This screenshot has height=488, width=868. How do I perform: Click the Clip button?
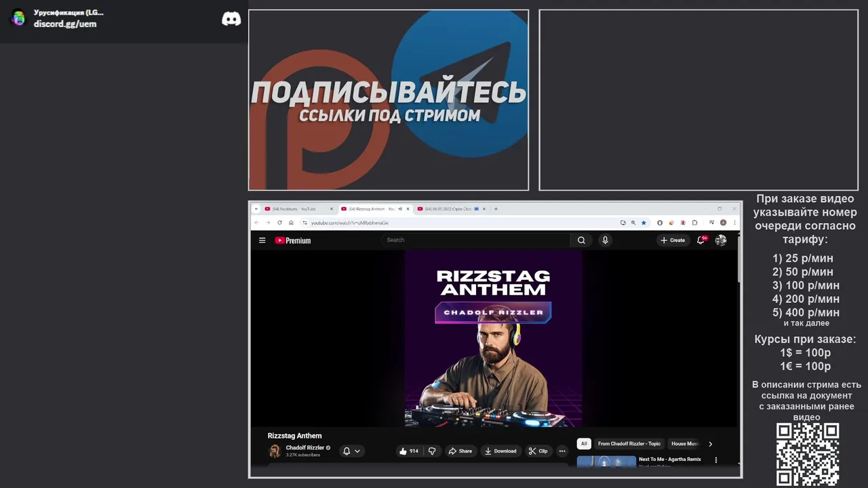538,451
